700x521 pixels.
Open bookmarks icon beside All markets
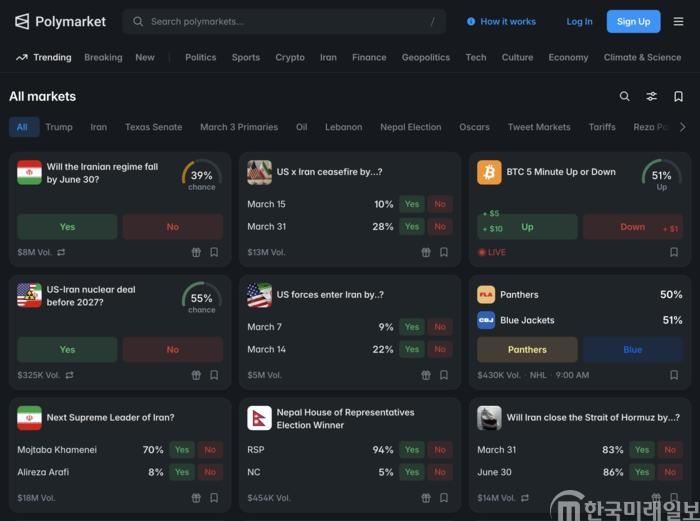tap(678, 96)
